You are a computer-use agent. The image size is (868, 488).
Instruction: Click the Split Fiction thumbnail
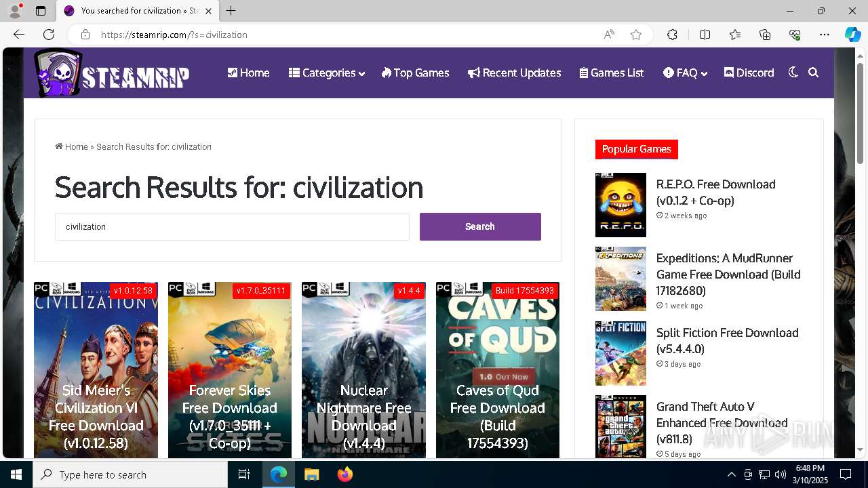[620, 353]
